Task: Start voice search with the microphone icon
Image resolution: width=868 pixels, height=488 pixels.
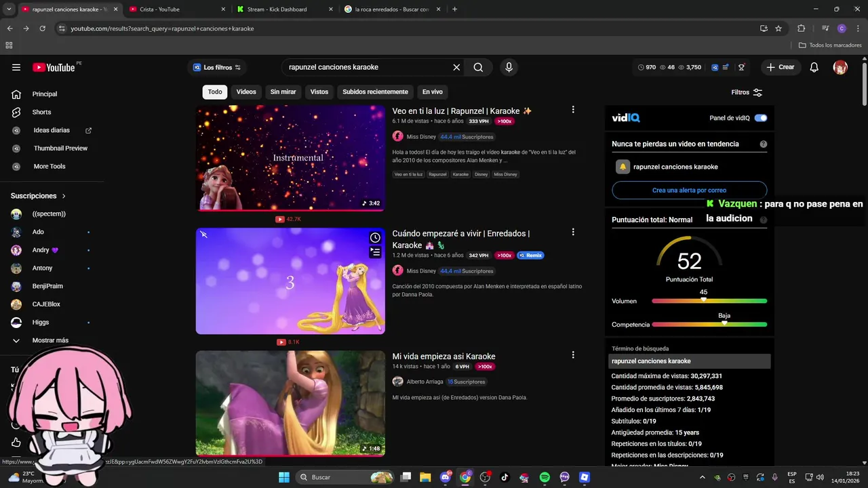Action: [x=509, y=67]
